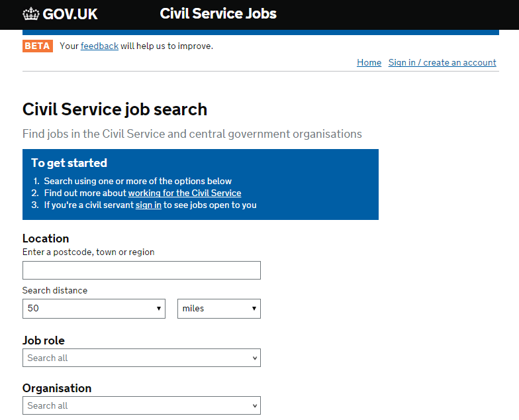Focus the Location postcode text field
519x420 pixels.
pyautogui.click(x=142, y=270)
